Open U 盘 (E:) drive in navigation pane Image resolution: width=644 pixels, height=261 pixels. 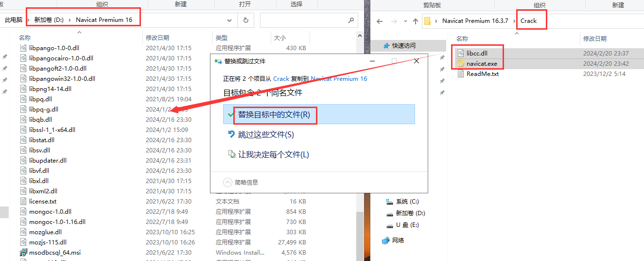[407, 224]
